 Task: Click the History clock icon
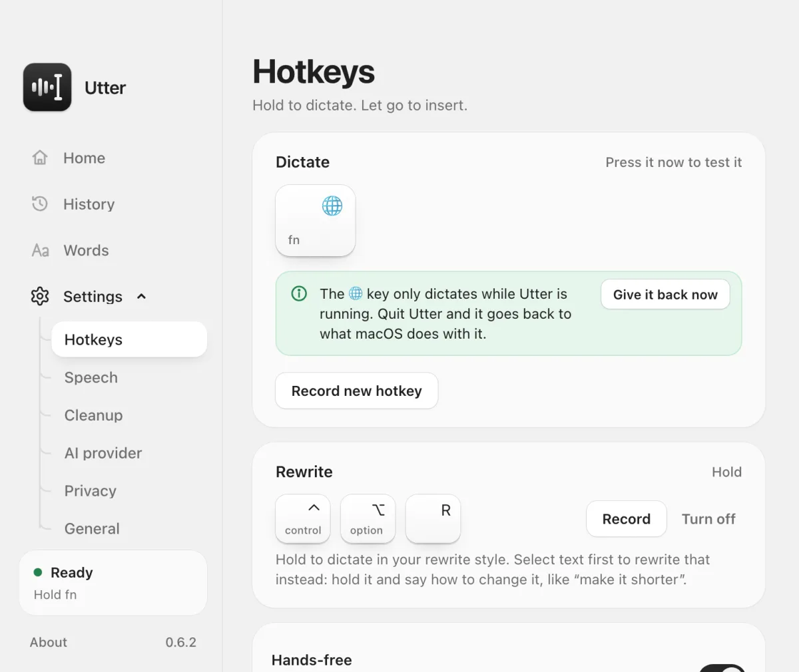(40, 204)
